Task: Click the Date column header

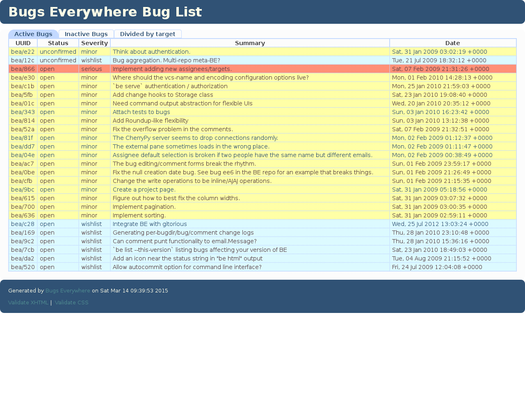Action: [x=453, y=43]
